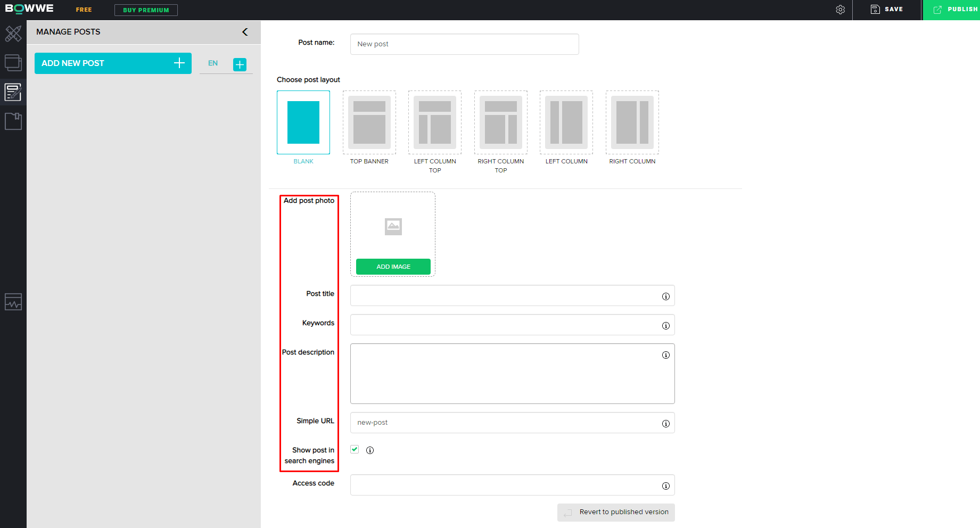Click the image placeholder icon
980x528 pixels.
coord(393,227)
